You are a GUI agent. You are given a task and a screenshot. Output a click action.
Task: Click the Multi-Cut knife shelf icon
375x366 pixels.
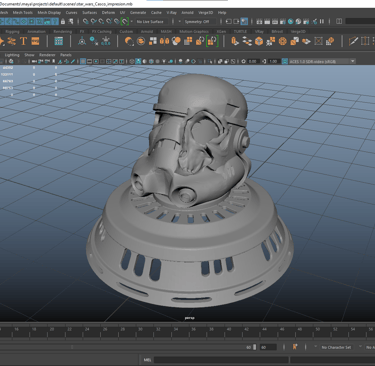354,41
